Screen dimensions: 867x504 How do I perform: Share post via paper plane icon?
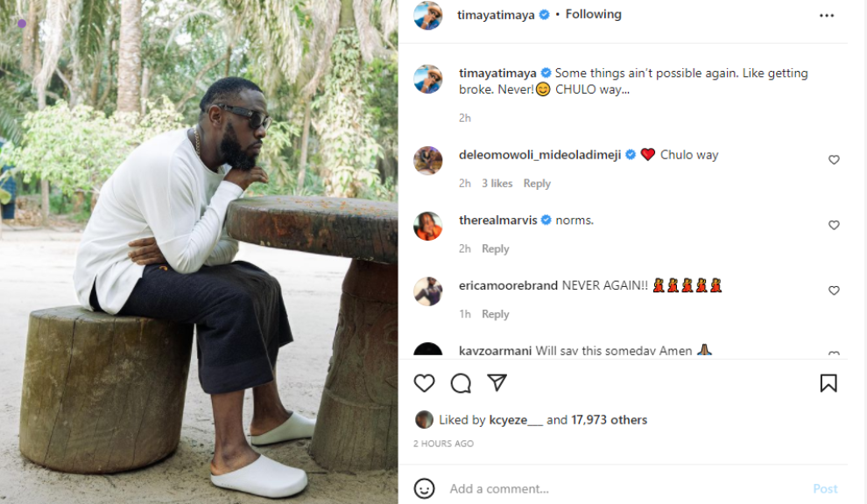[x=497, y=383]
